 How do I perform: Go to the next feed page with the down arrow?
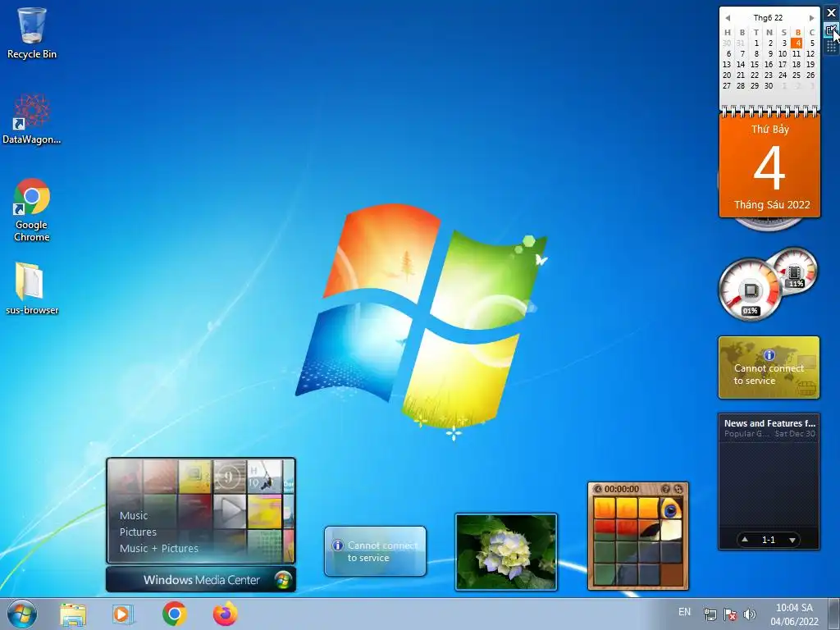coord(792,540)
